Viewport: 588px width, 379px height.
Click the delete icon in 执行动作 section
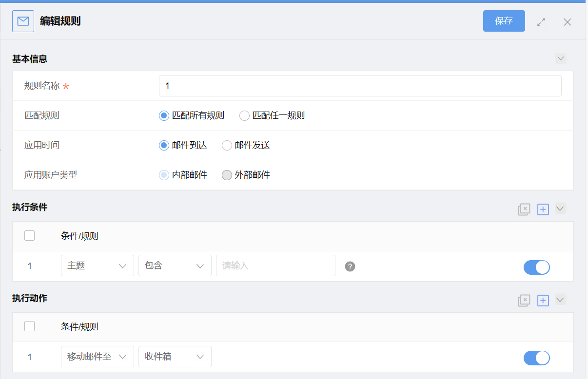point(524,301)
